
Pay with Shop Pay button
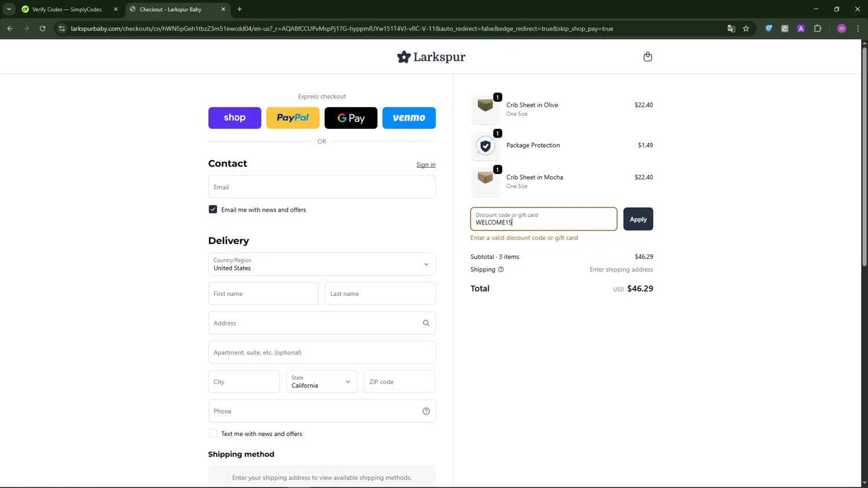pyautogui.click(x=234, y=118)
